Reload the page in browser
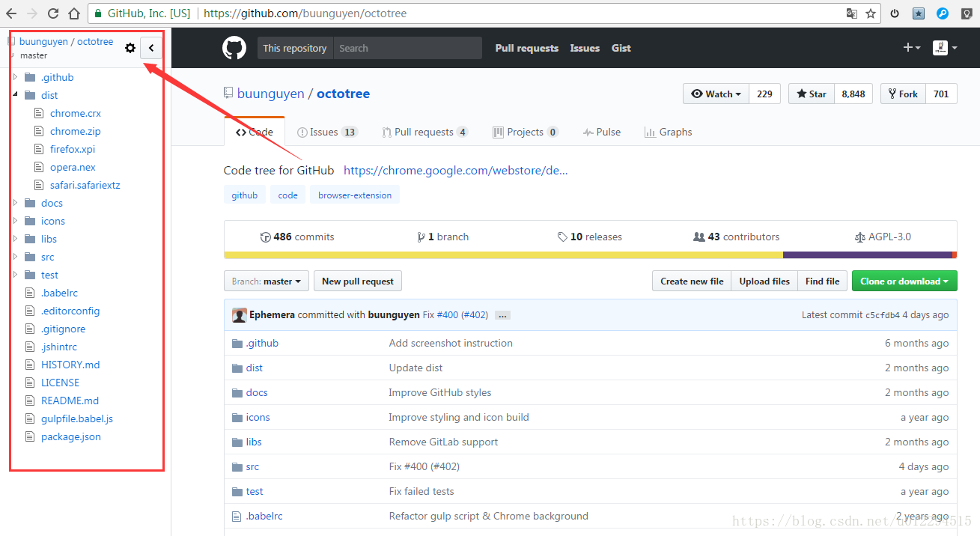 [x=53, y=13]
